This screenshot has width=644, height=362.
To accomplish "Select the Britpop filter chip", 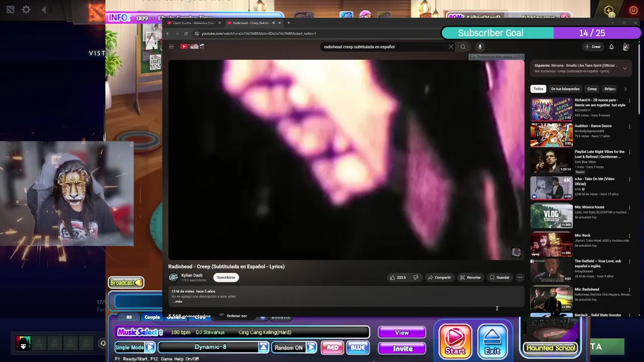I will pyautogui.click(x=610, y=89).
